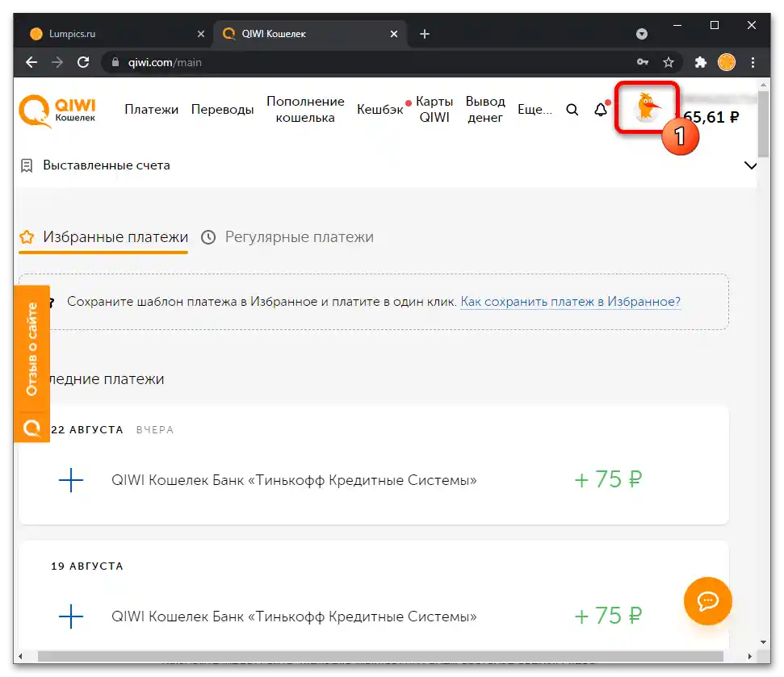Switch to the Регулярные платежи tab
The width and height of the screenshot is (784, 677).
287,237
